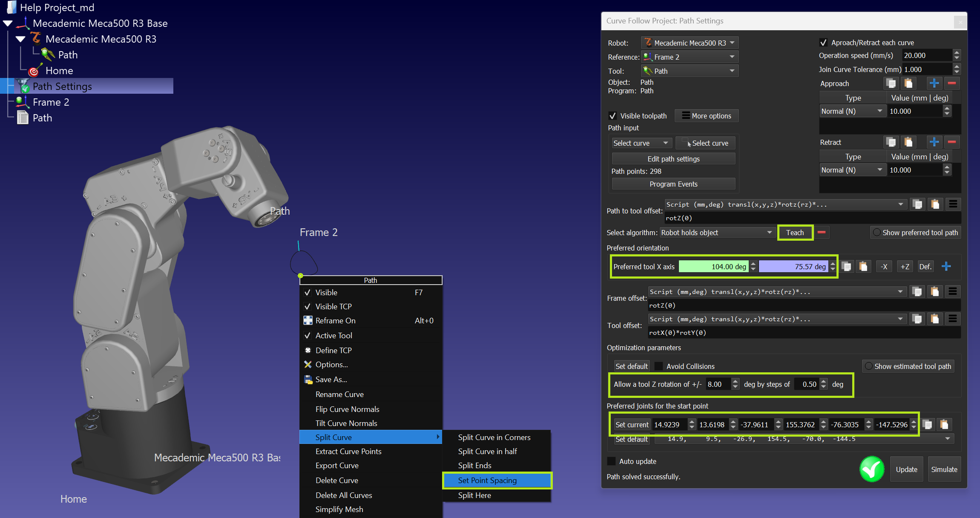The image size is (980, 518).
Task: Open the Select algorithm dropdown
Action: pos(716,233)
